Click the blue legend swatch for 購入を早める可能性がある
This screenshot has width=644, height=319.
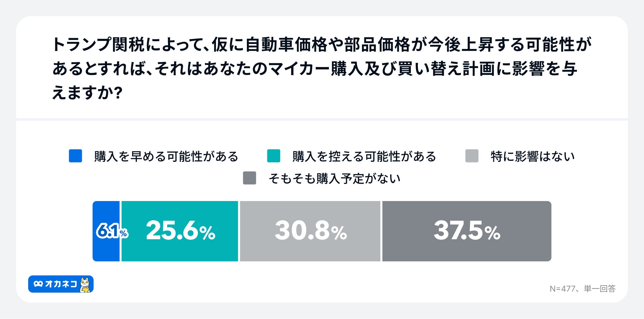[75, 156]
